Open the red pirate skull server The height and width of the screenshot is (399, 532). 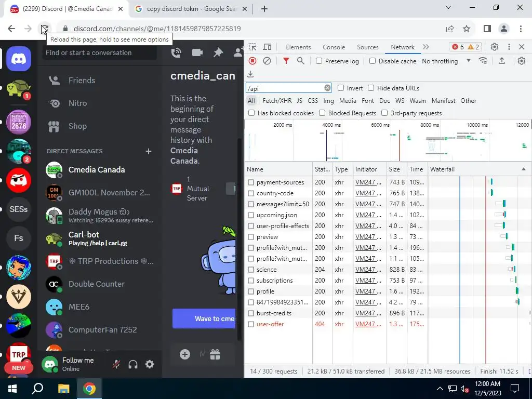(19, 180)
